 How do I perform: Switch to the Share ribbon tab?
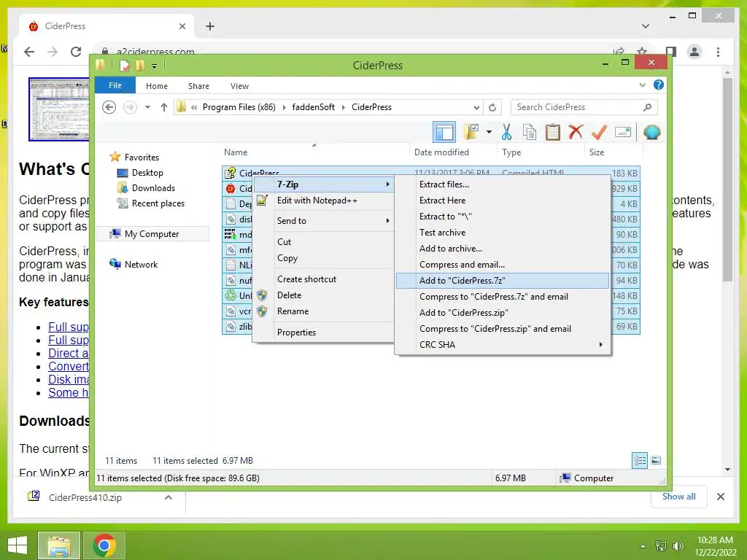[198, 86]
